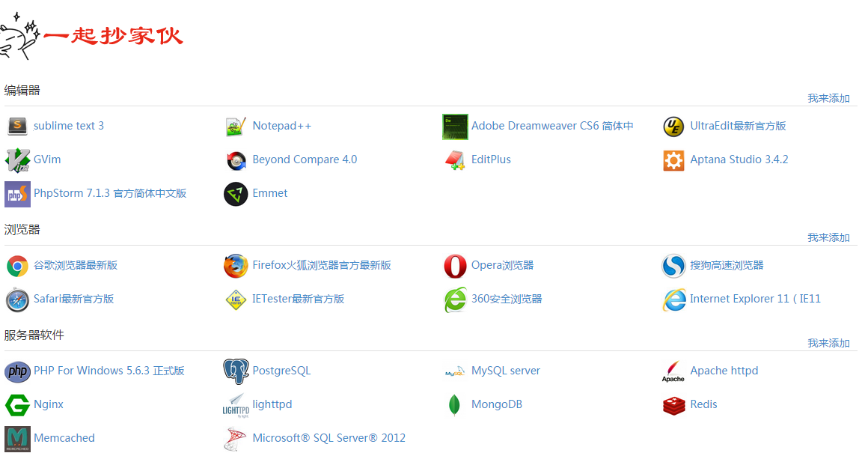The width and height of the screenshot is (868, 459).
Task: Click the Opera icon
Action: point(455,266)
